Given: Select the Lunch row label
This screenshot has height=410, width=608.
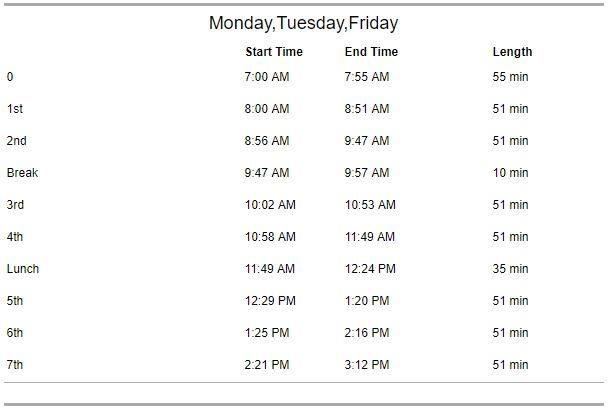Looking at the screenshot, I should [23, 268].
